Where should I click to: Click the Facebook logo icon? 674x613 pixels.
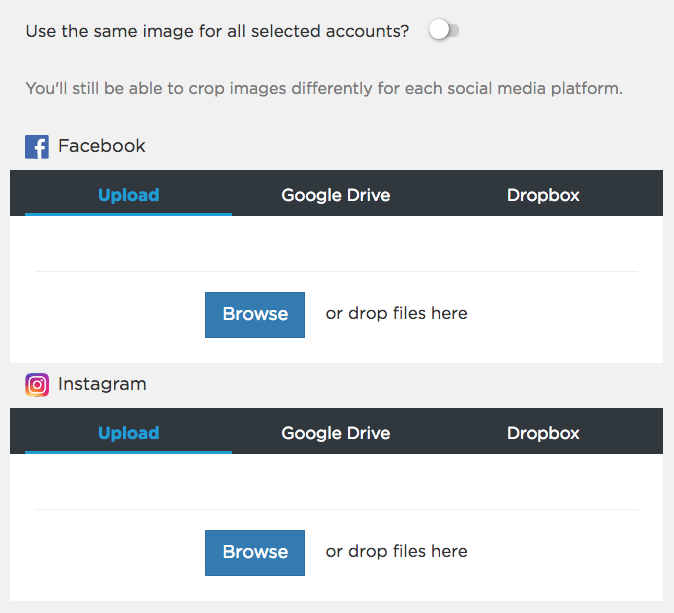[37, 147]
